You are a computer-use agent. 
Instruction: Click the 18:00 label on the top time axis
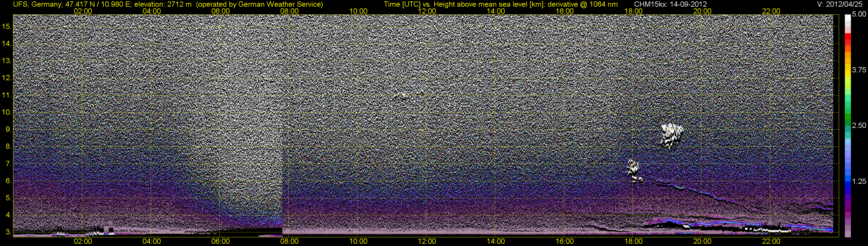pyautogui.click(x=634, y=11)
